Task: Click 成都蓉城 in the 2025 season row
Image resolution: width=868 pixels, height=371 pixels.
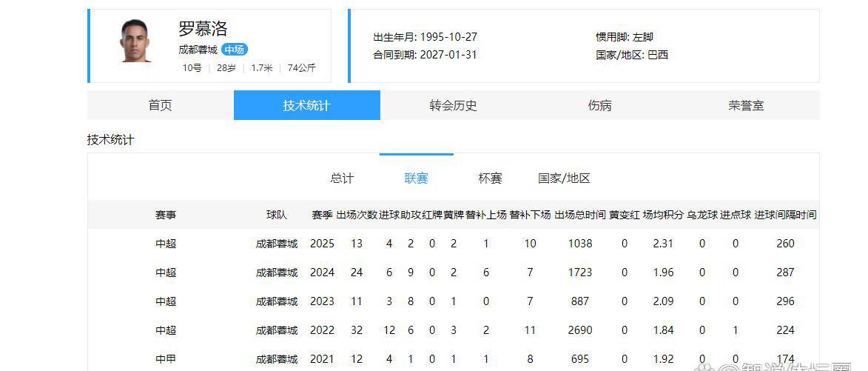Action: point(277,244)
